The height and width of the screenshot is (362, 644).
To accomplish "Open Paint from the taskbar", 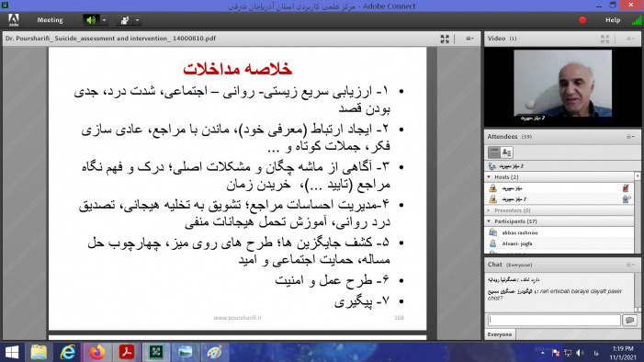I will (214, 352).
